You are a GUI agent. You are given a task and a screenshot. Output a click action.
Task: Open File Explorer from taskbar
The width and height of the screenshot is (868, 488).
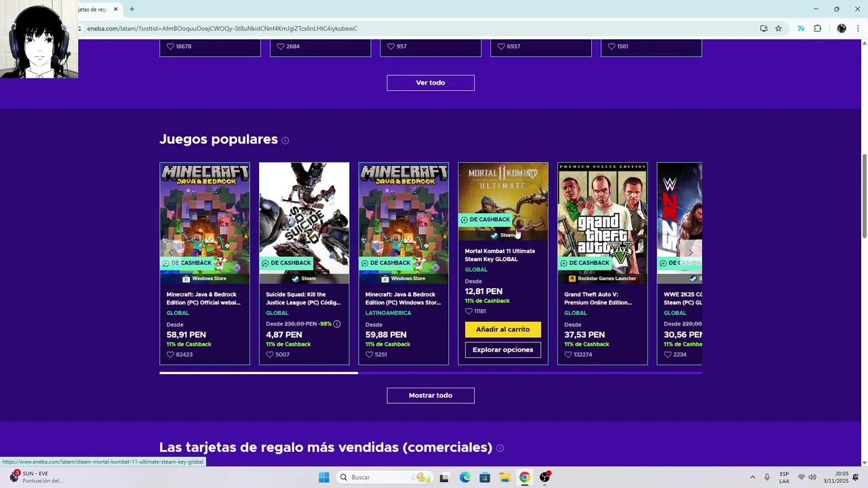pos(505,477)
